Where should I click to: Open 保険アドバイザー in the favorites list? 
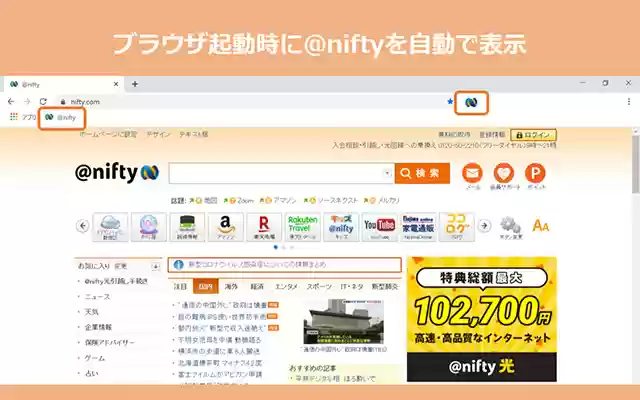click(x=109, y=342)
